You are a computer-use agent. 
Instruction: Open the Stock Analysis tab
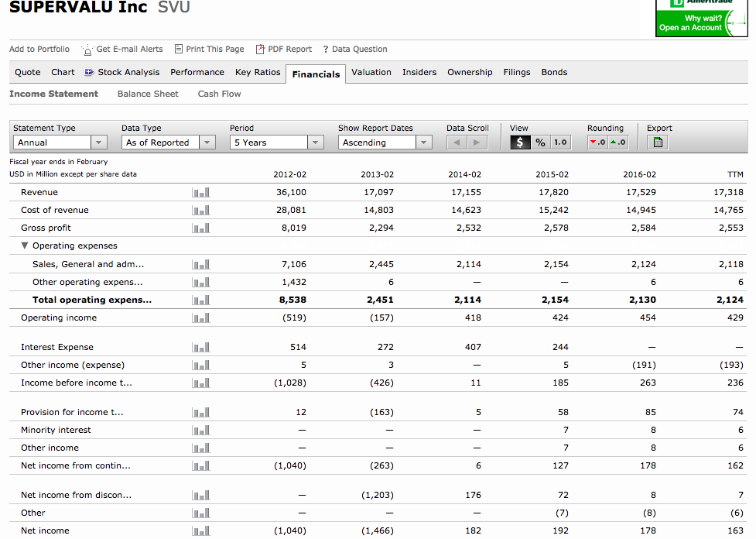point(122,72)
